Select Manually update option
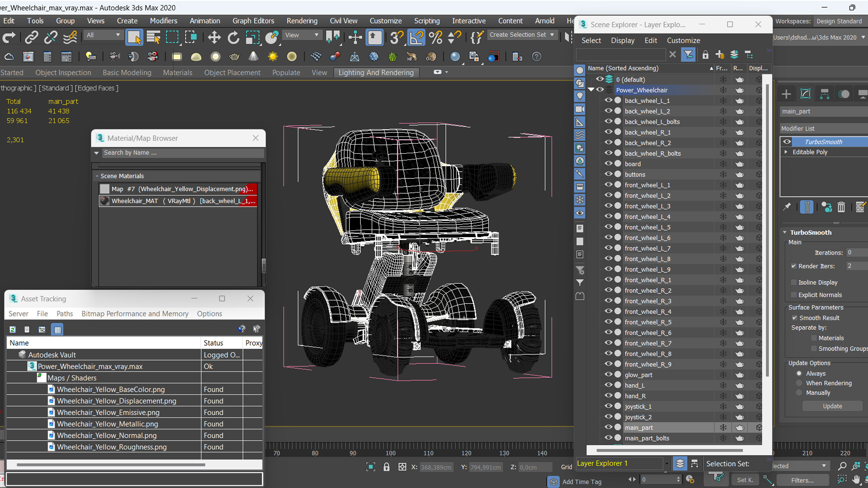 (799, 393)
